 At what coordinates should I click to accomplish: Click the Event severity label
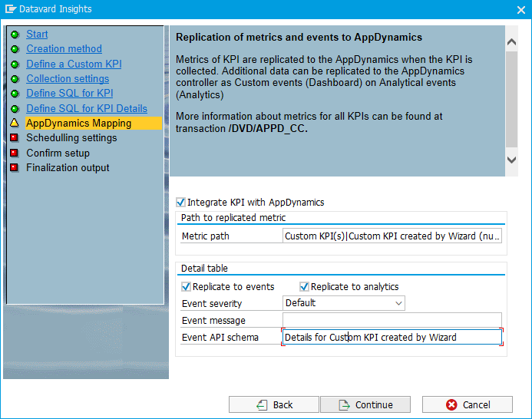click(212, 303)
